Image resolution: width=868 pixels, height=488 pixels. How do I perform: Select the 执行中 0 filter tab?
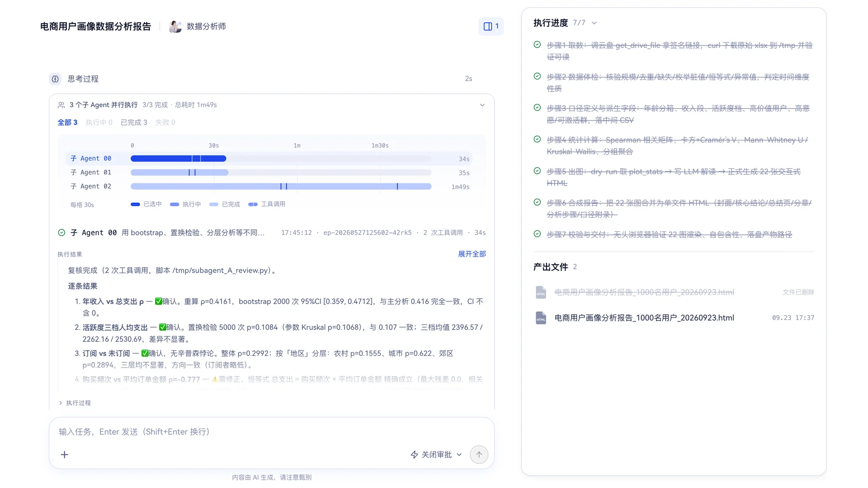pos(99,122)
